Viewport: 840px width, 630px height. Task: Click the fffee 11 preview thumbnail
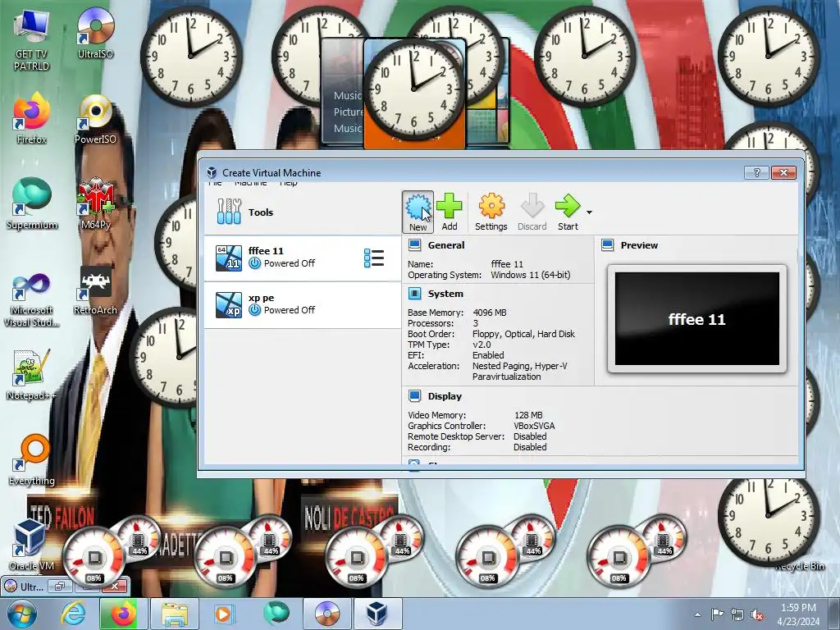coord(697,319)
